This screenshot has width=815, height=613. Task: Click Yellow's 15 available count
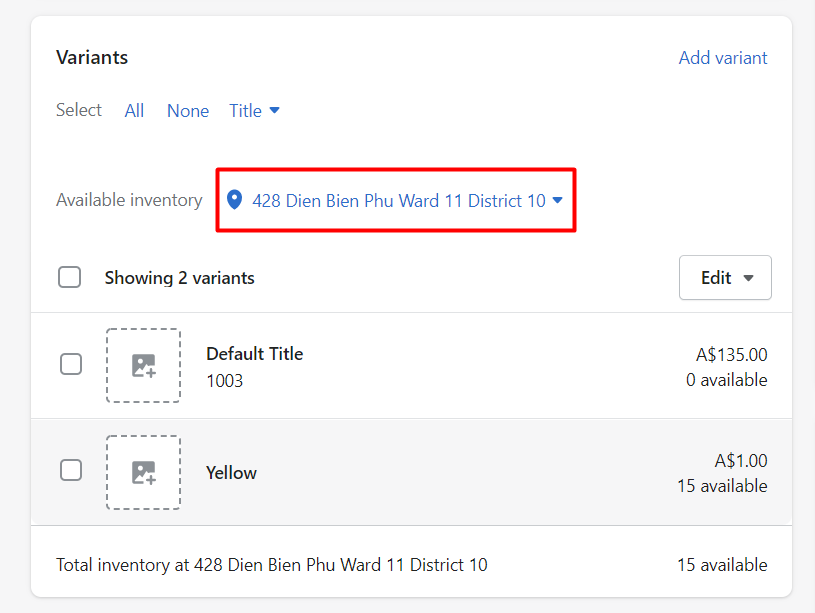pos(722,486)
